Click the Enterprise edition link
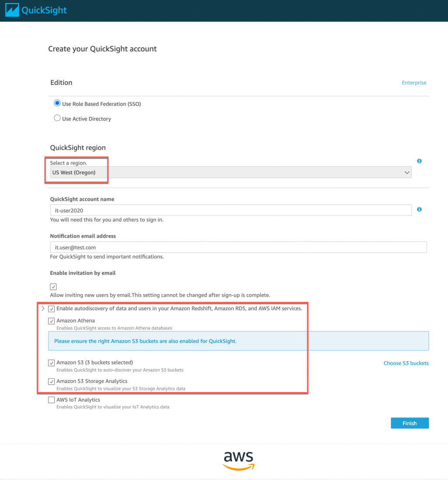Viewport: 448px width, 480px height. coord(414,83)
